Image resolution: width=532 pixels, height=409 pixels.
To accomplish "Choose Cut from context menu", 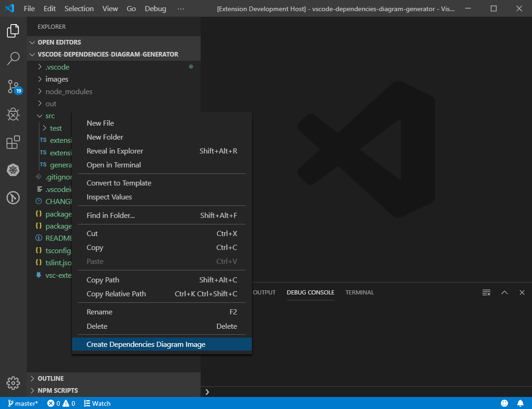I will (x=162, y=234).
